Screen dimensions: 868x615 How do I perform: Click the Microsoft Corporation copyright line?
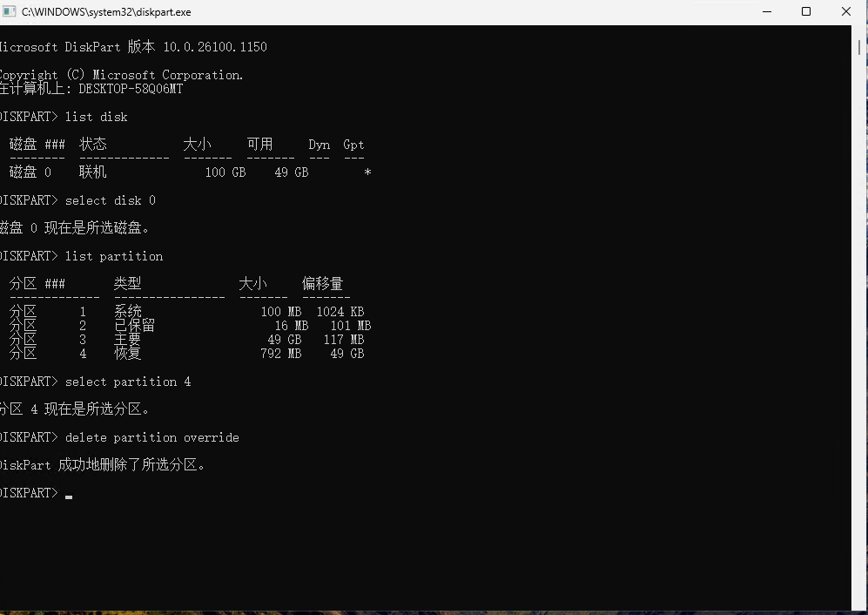[122, 75]
